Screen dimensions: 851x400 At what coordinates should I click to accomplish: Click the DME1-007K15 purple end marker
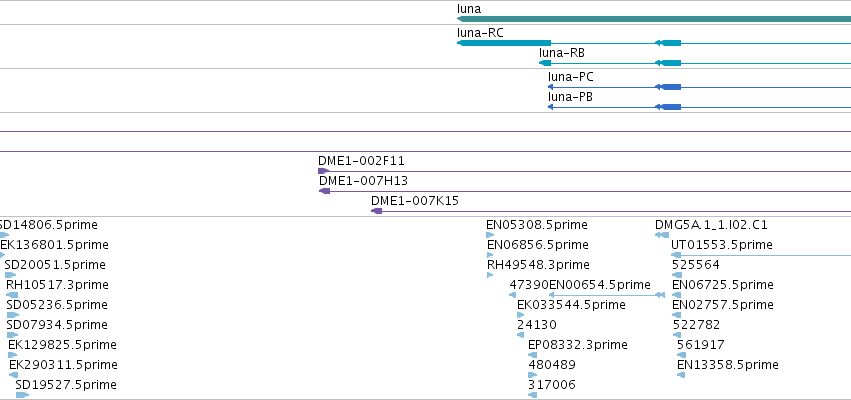pyautogui.click(x=377, y=211)
